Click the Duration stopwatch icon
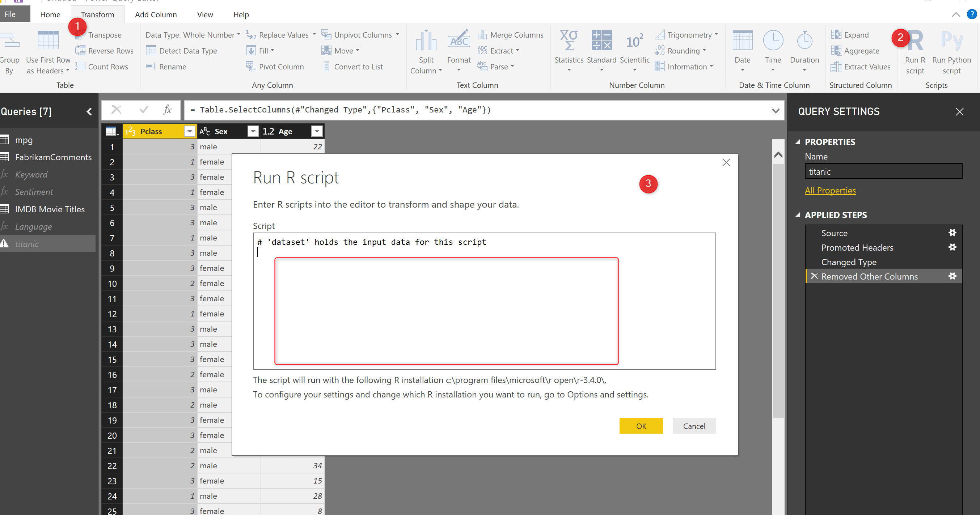The width and height of the screenshot is (980, 515). (x=804, y=41)
